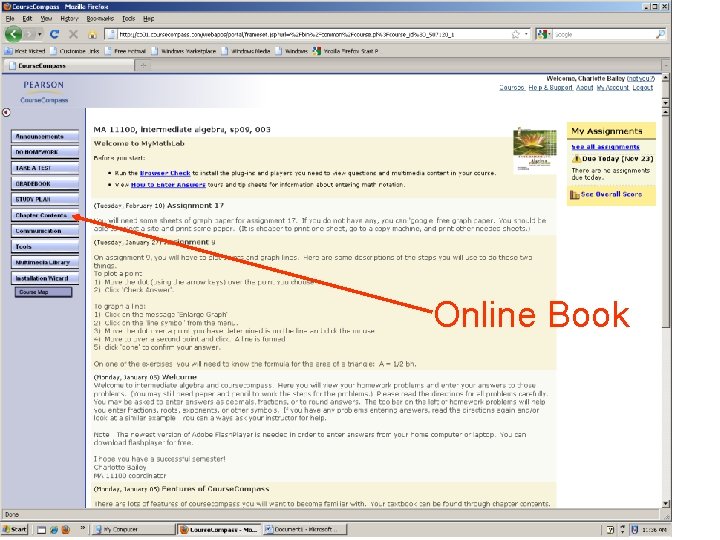Open the search engine selector dropdown
This screenshot has height=540, width=720.
(544, 34)
